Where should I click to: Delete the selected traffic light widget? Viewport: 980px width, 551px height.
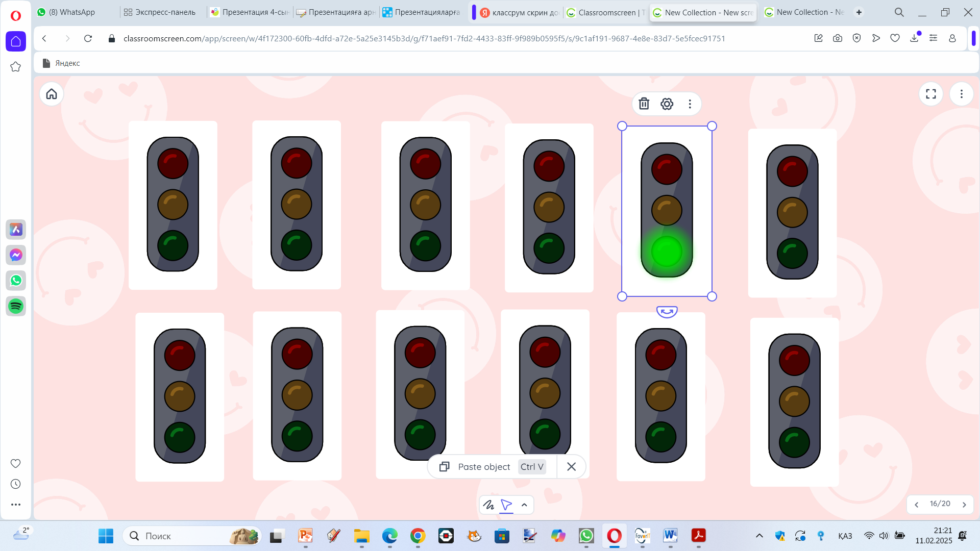[644, 104]
